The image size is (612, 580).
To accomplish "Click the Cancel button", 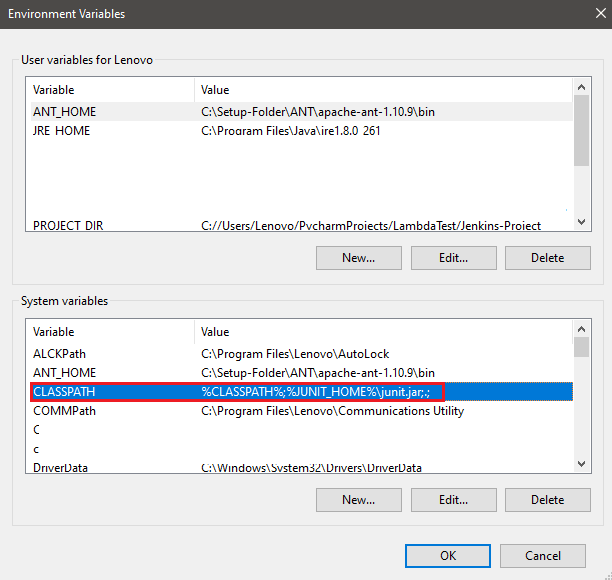I will 543,555.
